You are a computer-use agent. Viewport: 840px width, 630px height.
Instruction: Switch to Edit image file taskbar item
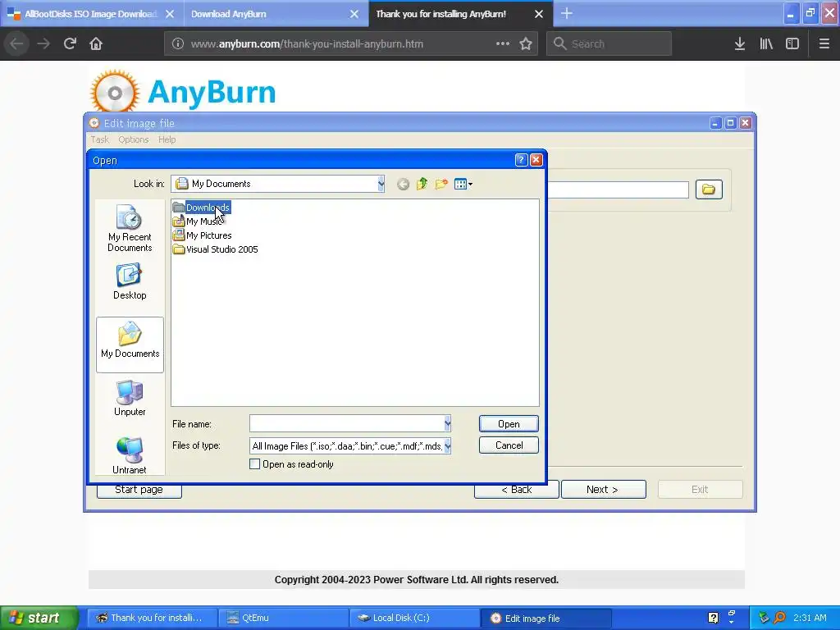coord(546,618)
